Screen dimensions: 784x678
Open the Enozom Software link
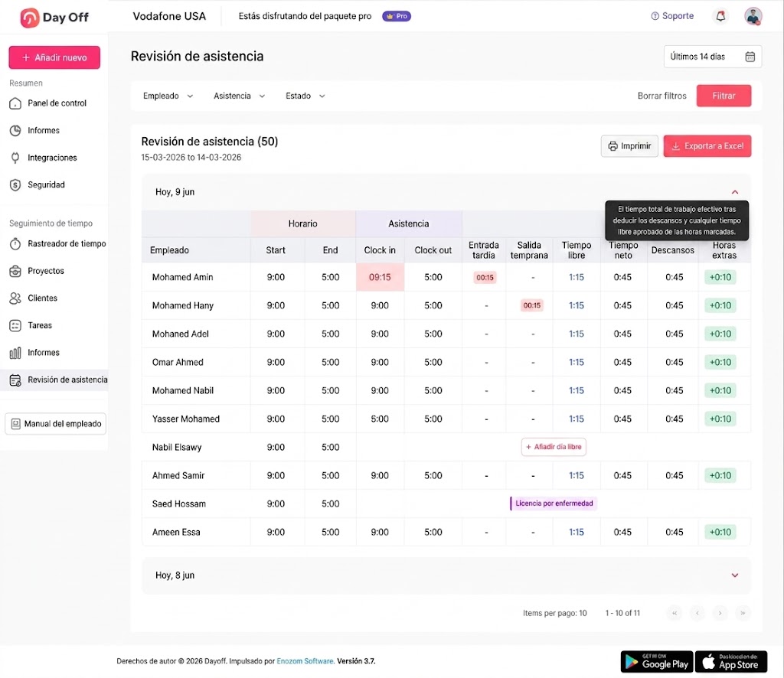pos(305,661)
